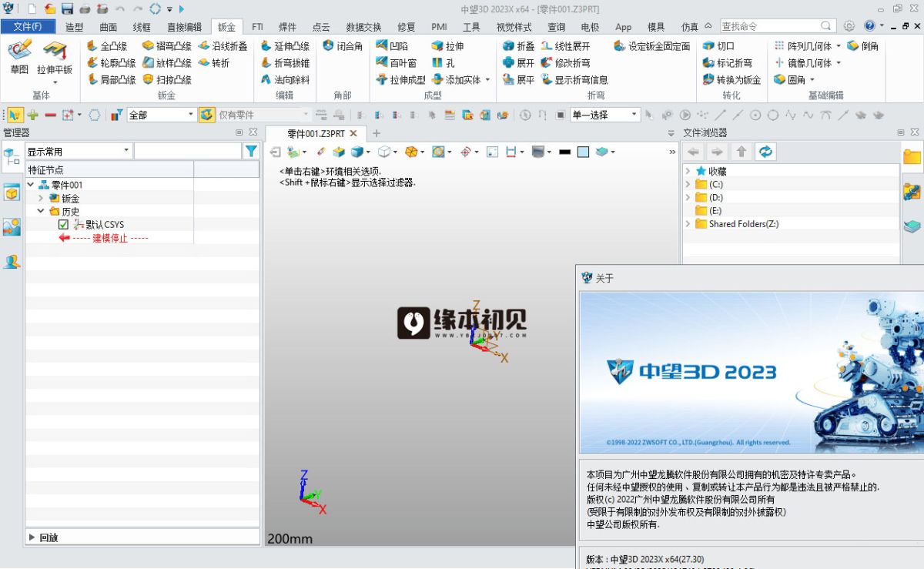
Task: Select the 闭合角 corner tool
Action: click(x=343, y=46)
